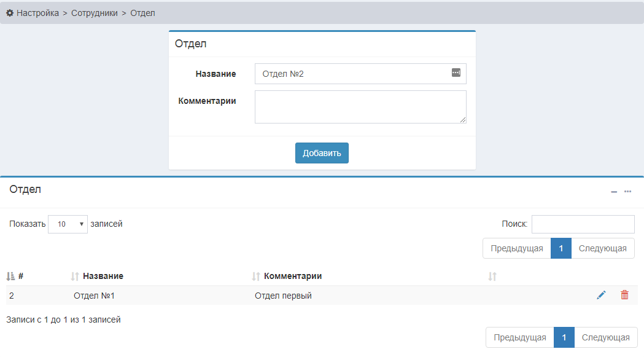Click Предыдущая in the bottom pagination
Viewport: 644px width, 357px height.
pyautogui.click(x=519, y=337)
